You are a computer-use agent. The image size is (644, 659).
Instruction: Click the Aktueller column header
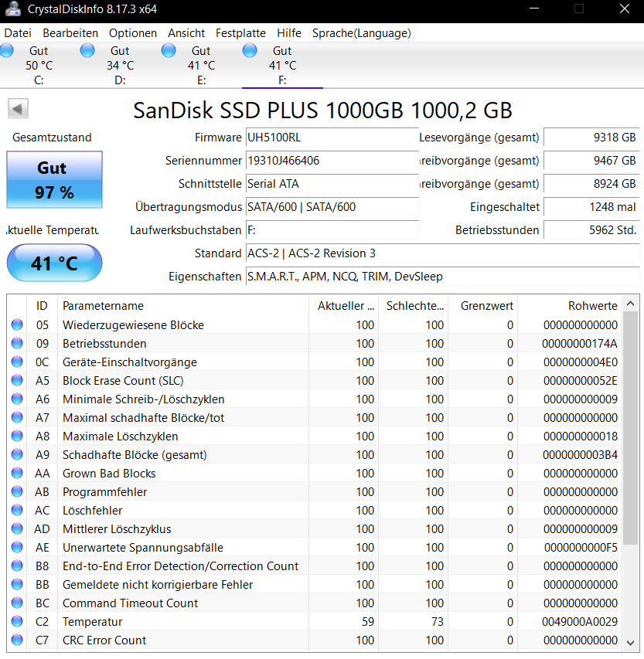pos(344,305)
